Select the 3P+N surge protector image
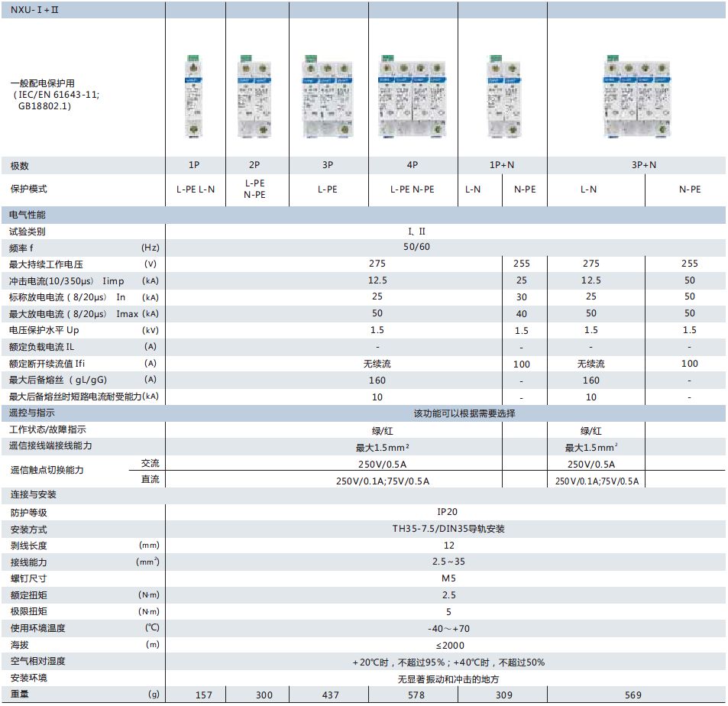The width and height of the screenshot is (728, 706). click(x=637, y=96)
